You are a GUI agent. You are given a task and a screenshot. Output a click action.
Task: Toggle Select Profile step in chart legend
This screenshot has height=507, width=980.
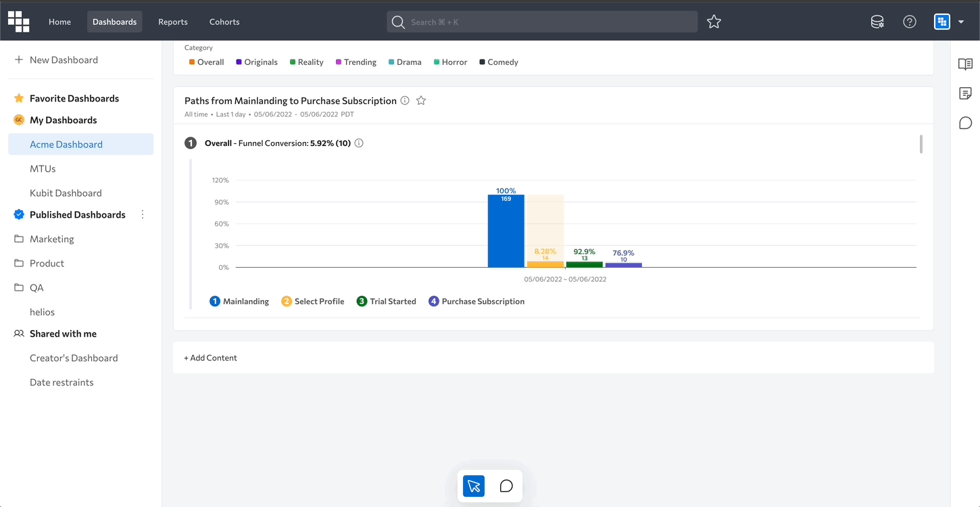click(x=313, y=301)
